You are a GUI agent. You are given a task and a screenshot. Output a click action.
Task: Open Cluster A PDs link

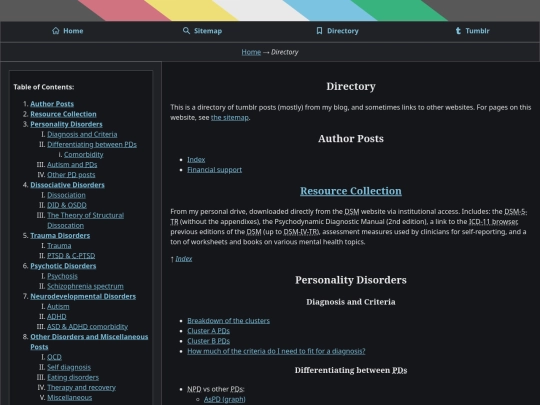pos(209,331)
